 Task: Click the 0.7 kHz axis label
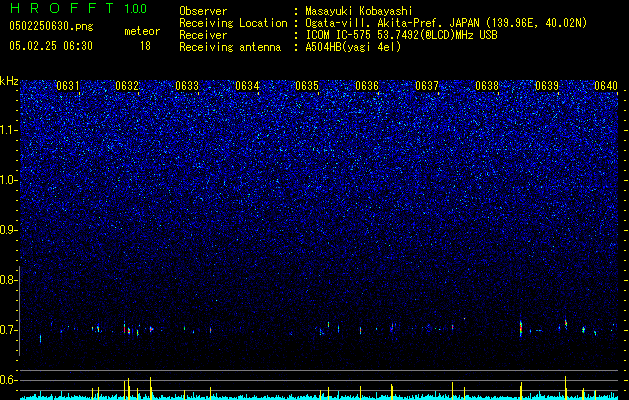[x=9, y=330]
